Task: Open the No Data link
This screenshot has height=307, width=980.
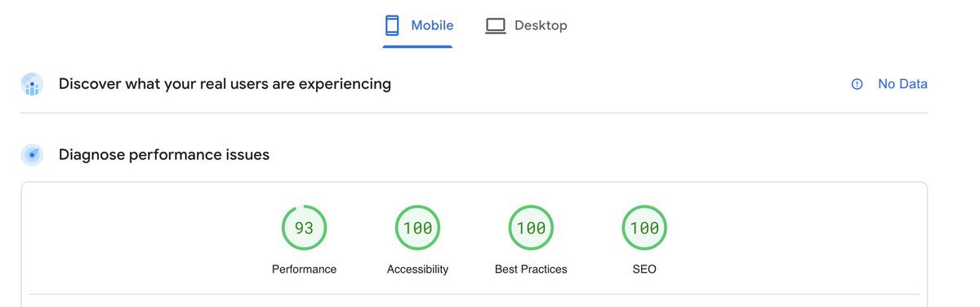Action: click(902, 84)
